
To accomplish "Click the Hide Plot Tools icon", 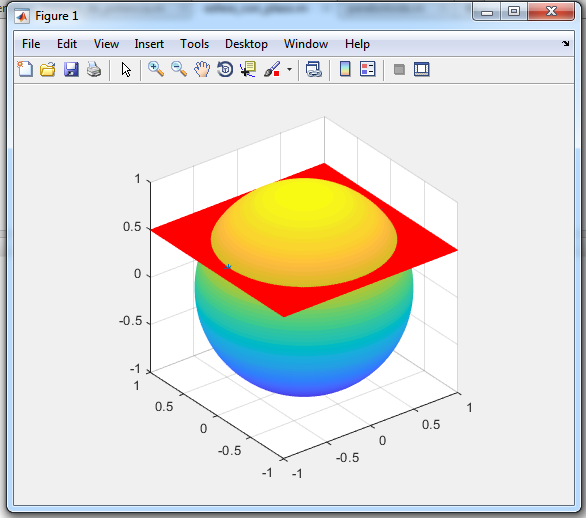I will tap(399, 70).
